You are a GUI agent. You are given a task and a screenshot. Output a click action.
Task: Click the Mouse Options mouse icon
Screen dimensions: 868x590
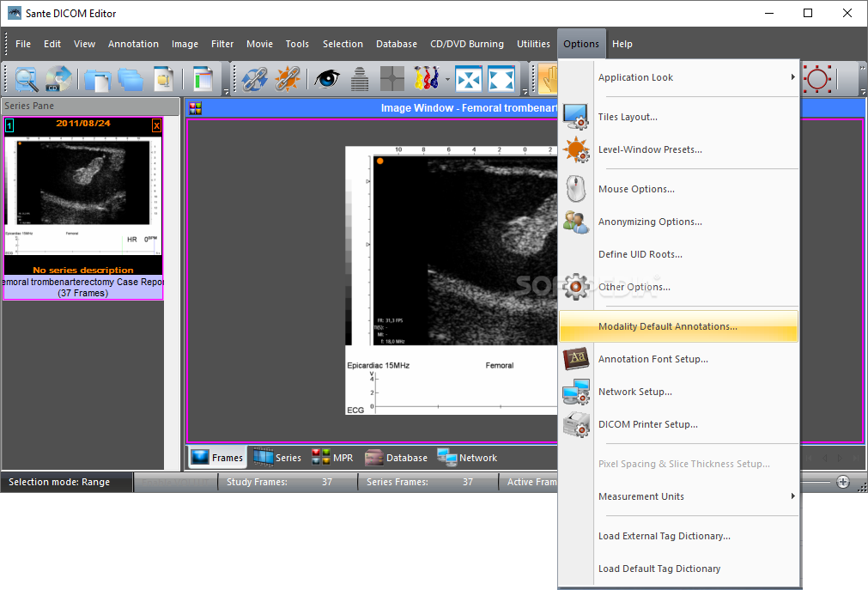[576, 189]
